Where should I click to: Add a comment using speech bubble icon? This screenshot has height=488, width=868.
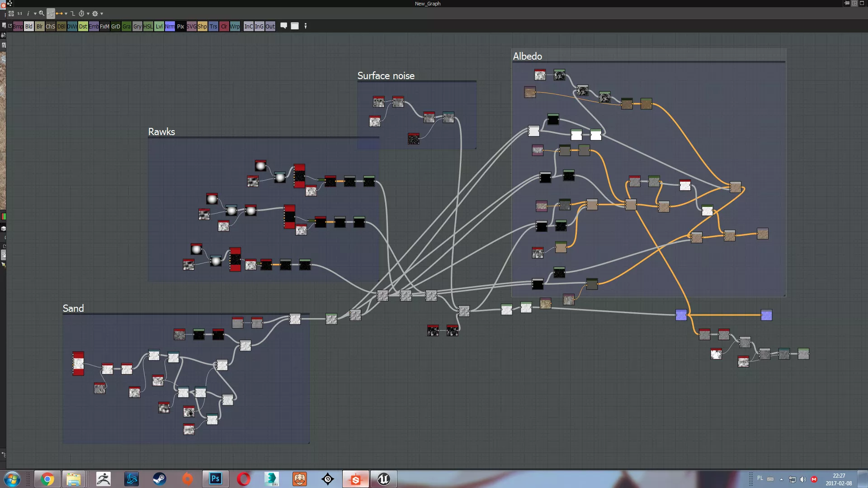[x=284, y=26]
